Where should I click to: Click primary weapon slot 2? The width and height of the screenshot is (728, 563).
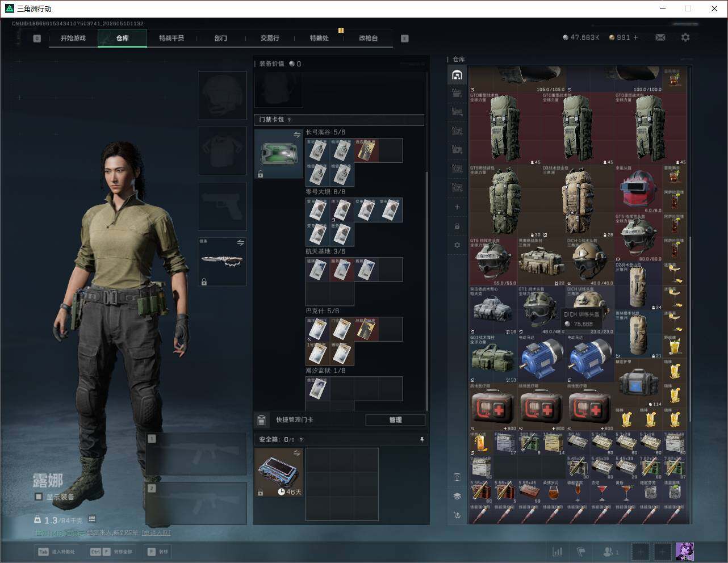(196, 503)
